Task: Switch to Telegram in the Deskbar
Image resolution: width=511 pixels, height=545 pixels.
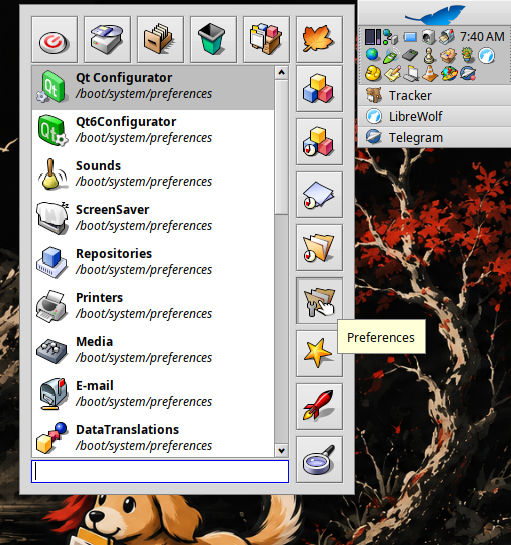Action: [x=435, y=137]
